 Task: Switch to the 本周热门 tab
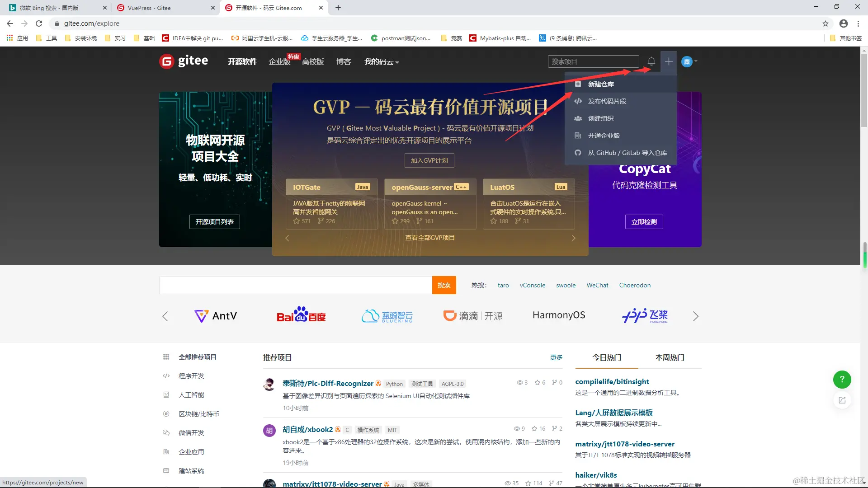(670, 357)
